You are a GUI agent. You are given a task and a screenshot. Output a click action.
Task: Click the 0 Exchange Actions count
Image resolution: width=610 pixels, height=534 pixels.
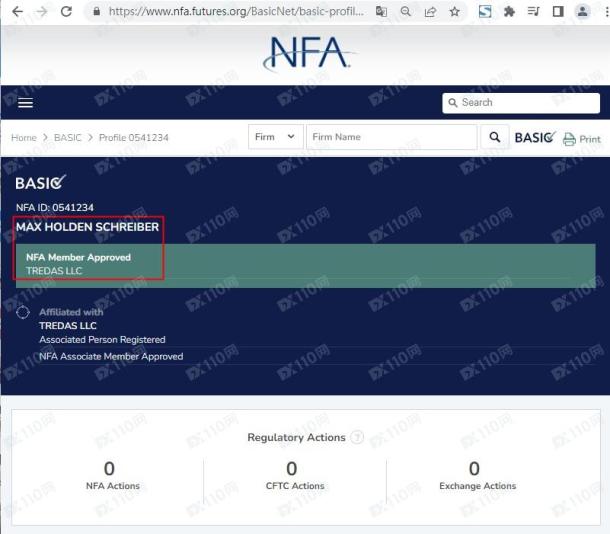tap(474, 468)
